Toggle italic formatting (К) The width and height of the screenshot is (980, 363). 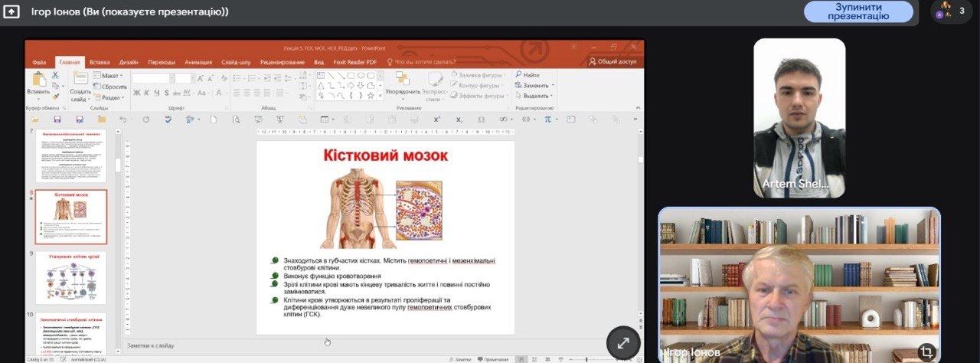tap(147, 93)
